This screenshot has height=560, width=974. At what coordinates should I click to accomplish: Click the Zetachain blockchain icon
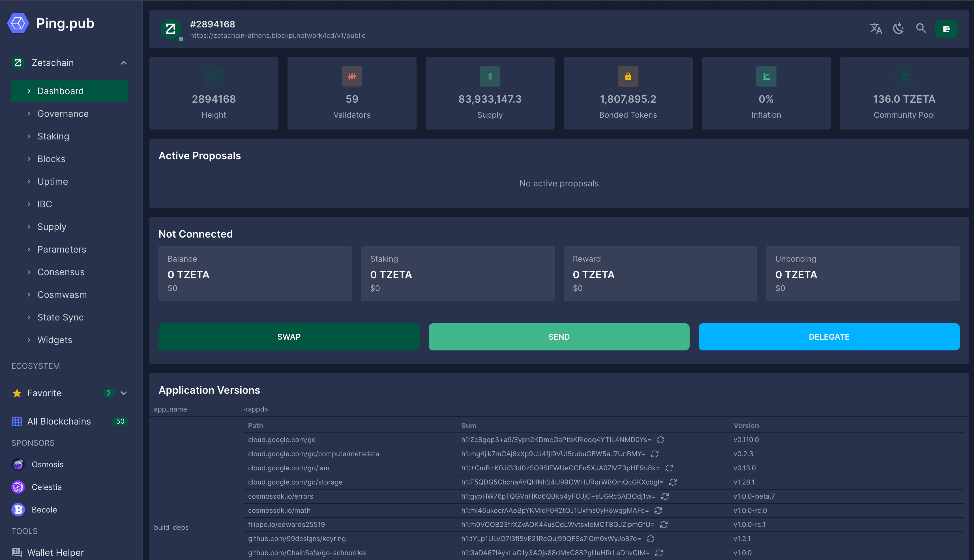(x=18, y=62)
